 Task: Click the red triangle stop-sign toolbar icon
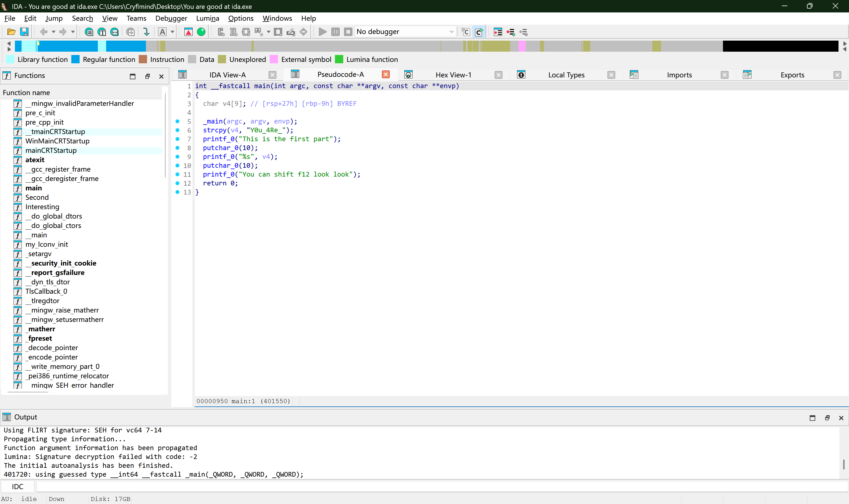tap(188, 32)
